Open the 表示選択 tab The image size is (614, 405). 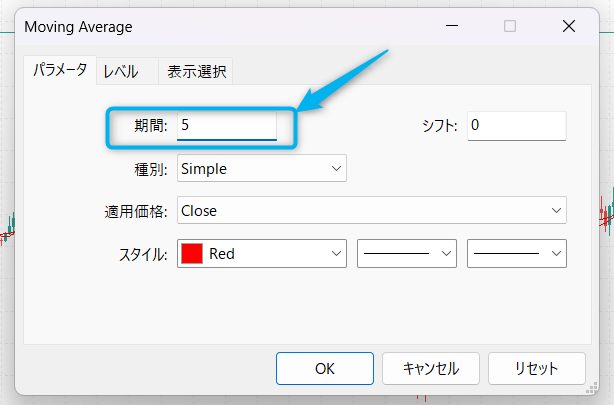pos(198,72)
